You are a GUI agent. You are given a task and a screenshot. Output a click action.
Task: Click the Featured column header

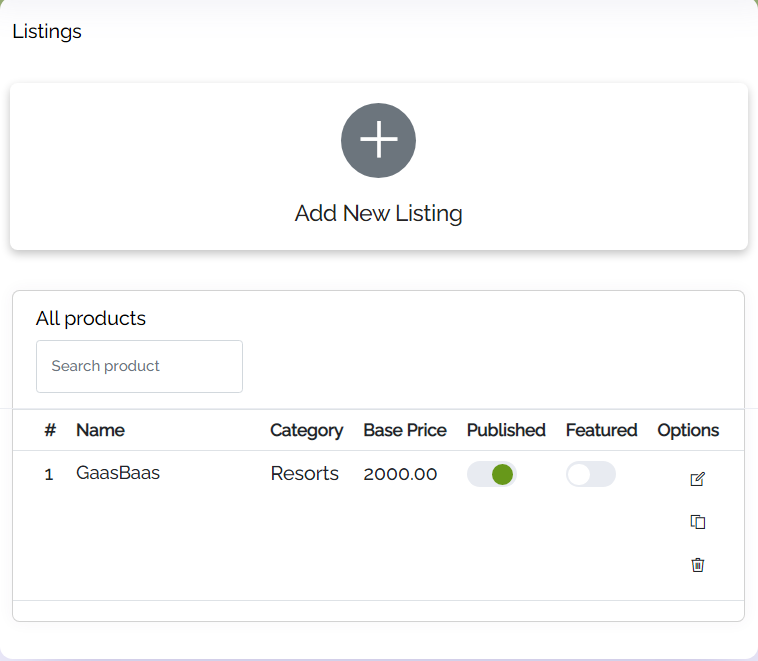[601, 430]
